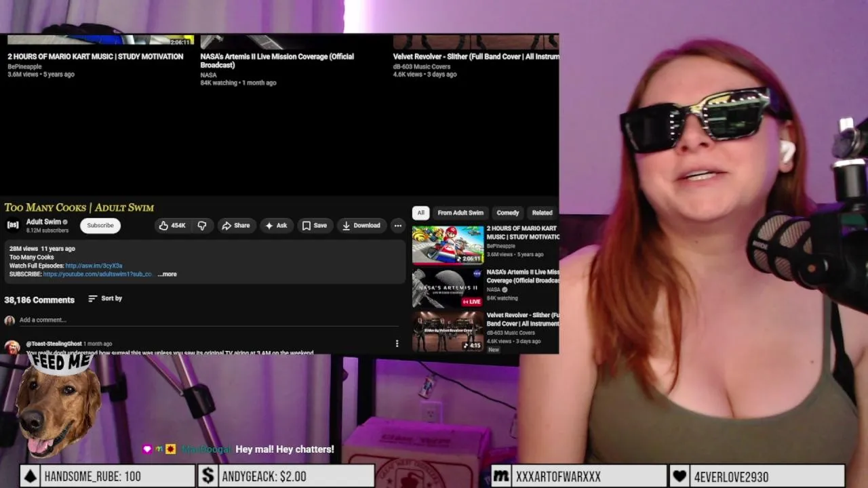Open @Toast-StealingGhost commenter profile
This screenshot has height=488, width=868.
54,344
